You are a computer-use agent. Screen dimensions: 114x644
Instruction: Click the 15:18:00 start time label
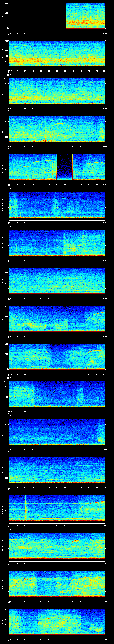tap(9, 374)
